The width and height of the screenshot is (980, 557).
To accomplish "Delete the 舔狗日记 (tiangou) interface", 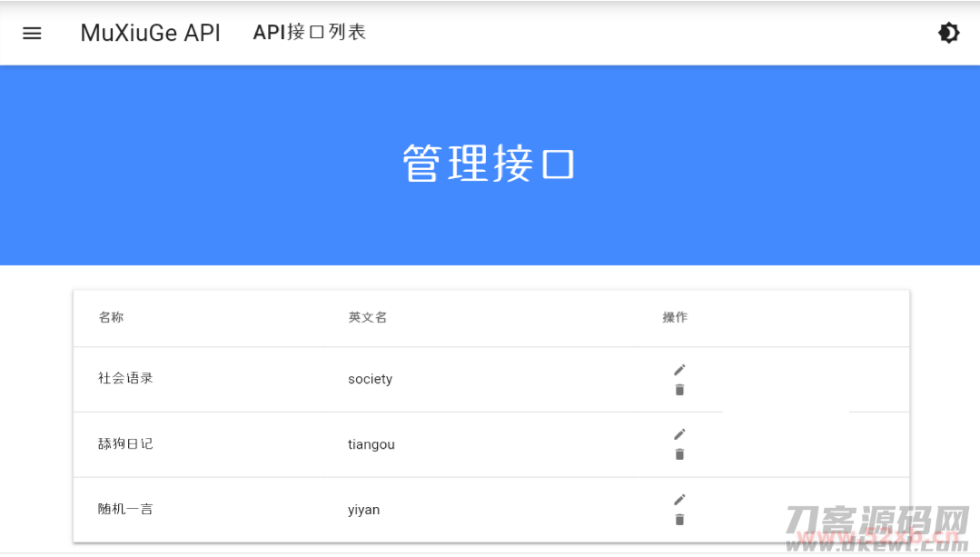I will pyautogui.click(x=679, y=454).
